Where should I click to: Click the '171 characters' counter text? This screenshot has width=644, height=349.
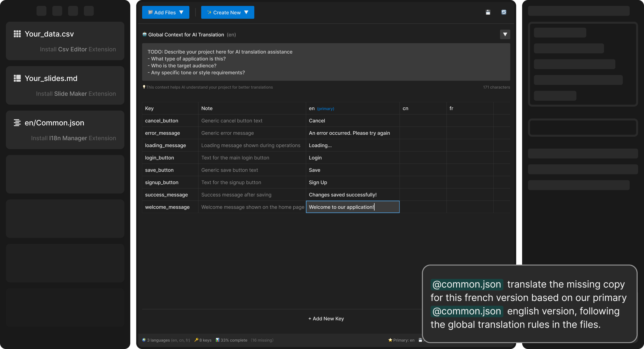click(x=496, y=87)
